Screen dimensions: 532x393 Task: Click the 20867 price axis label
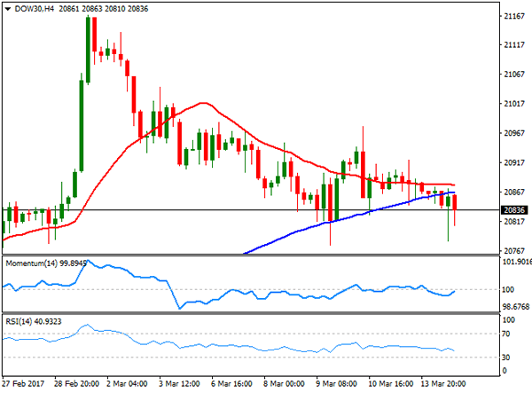click(514, 193)
